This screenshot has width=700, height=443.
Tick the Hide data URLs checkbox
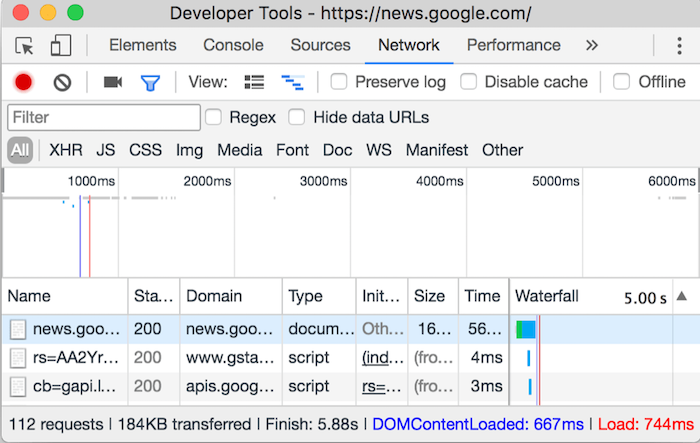(x=296, y=117)
